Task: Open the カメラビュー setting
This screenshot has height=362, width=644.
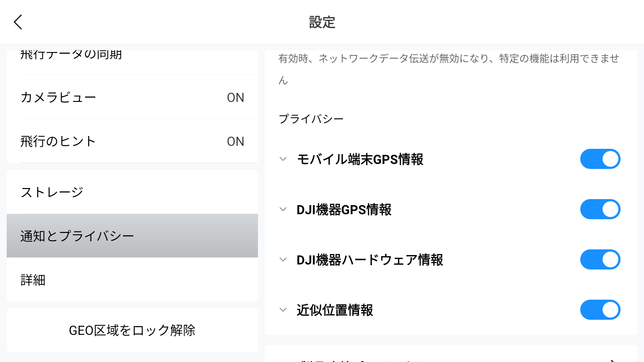Action: (132, 97)
